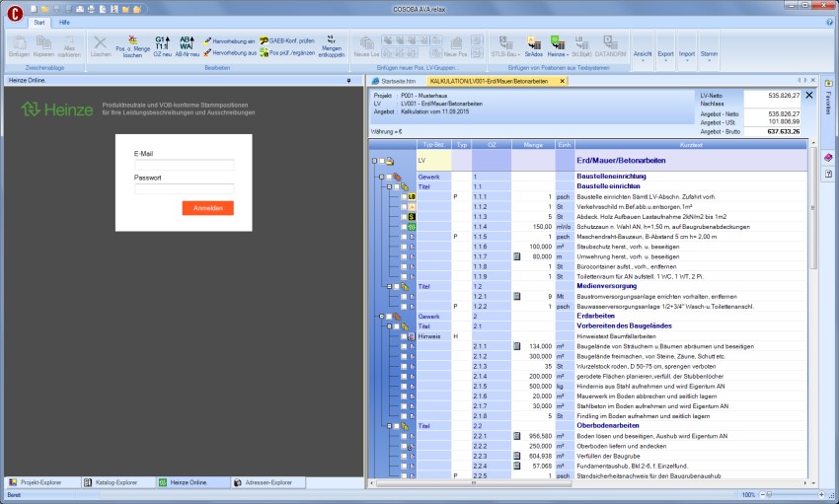Click the zoom in plus button
Image resolution: width=839 pixels, height=504 pixels.
[x=821, y=495]
